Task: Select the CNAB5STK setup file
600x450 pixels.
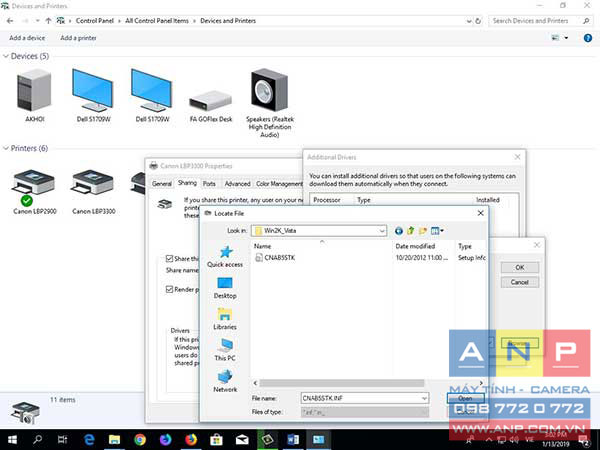Action: pyautogui.click(x=275, y=258)
